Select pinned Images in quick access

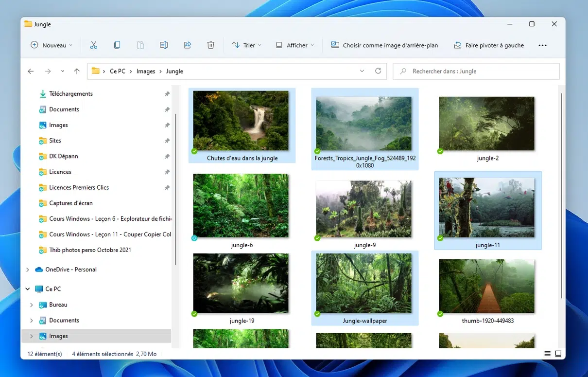pyautogui.click(x=58, y=125)
